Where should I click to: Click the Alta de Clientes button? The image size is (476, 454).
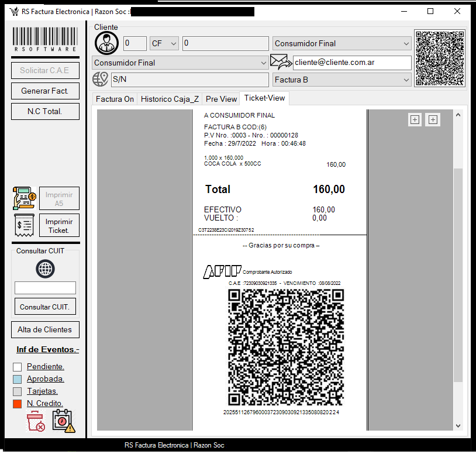(x=45, y=329)
